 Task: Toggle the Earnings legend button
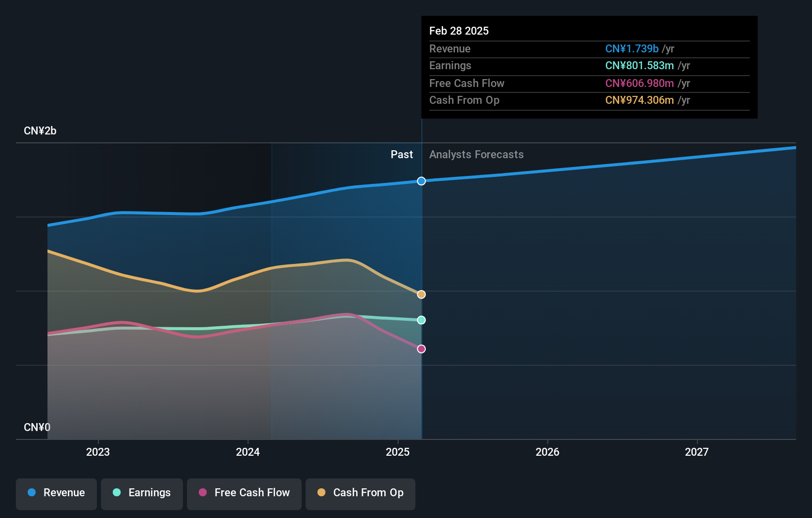point(142,494)
